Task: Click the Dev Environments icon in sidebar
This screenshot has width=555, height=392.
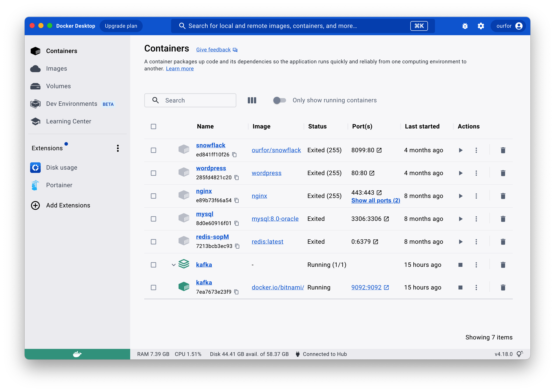Action: [36, 104]
